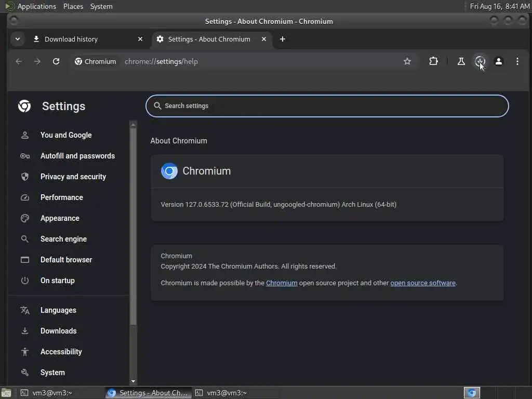Close the Settings - About Chromium tab
The image size is (532, 399).
(x=263, y=39)
